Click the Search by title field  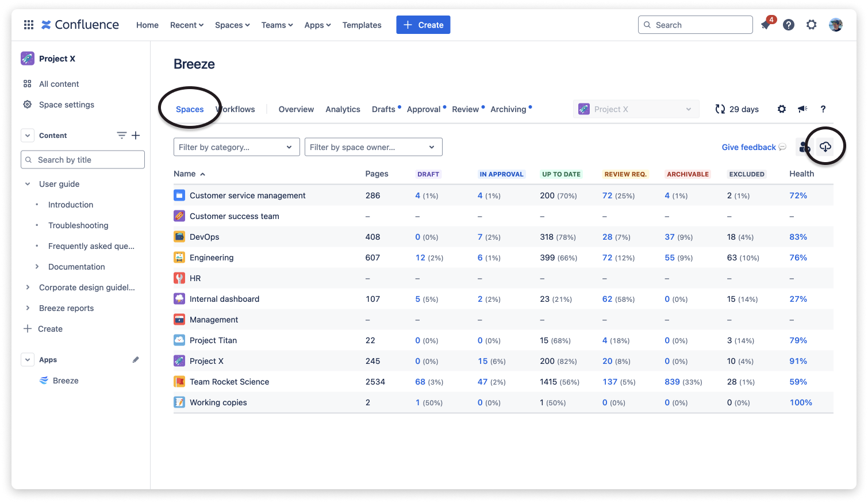(82, 160)
